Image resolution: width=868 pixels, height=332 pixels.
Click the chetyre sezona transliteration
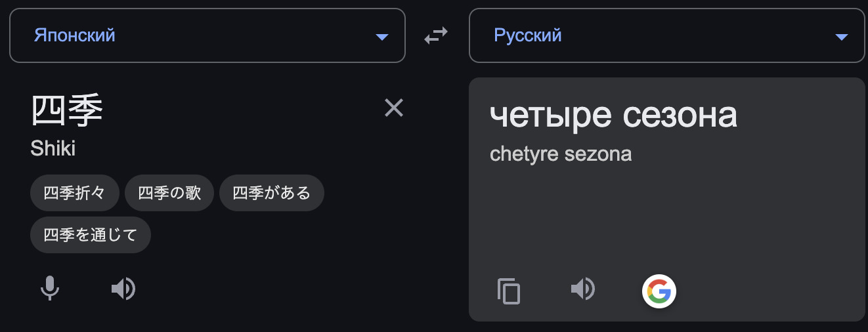coord(561,154)
